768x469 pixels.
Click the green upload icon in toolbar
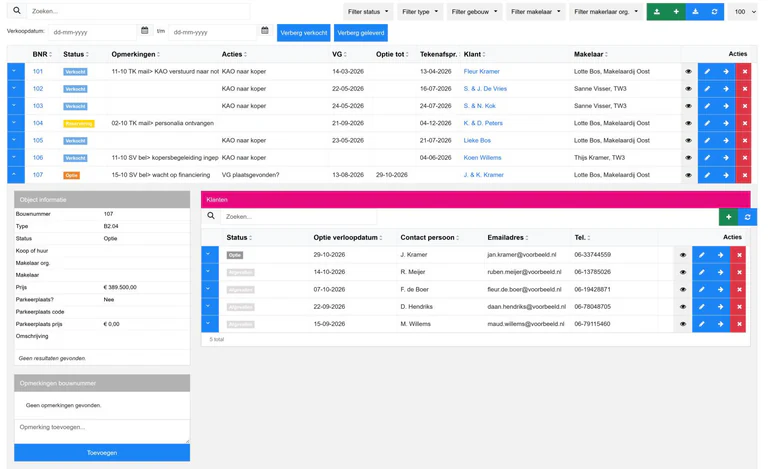point(656,12)
